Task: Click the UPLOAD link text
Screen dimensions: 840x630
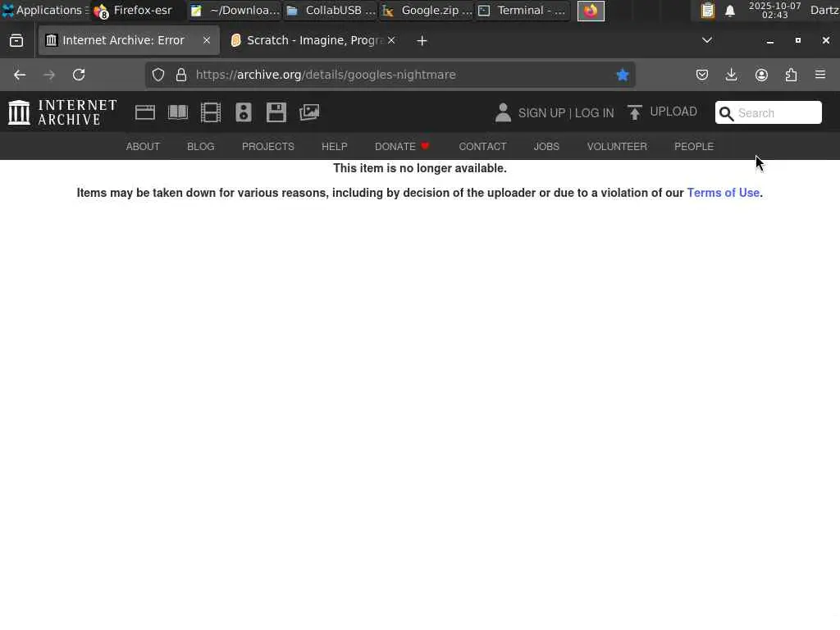Action: pos(673,112)
